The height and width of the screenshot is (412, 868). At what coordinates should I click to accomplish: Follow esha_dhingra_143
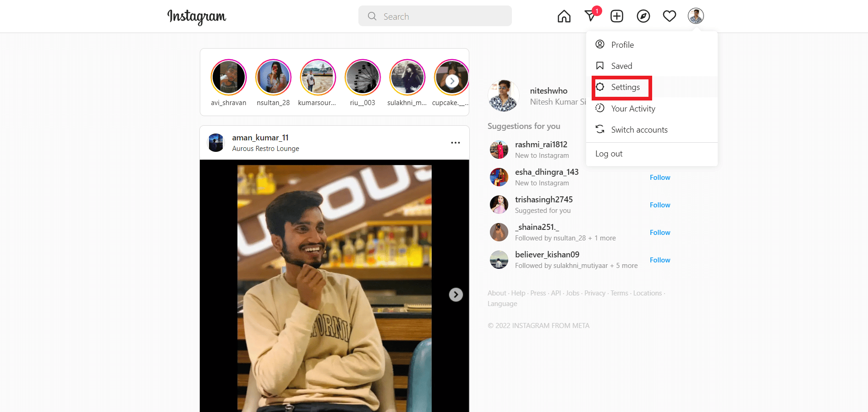[660, 178]
